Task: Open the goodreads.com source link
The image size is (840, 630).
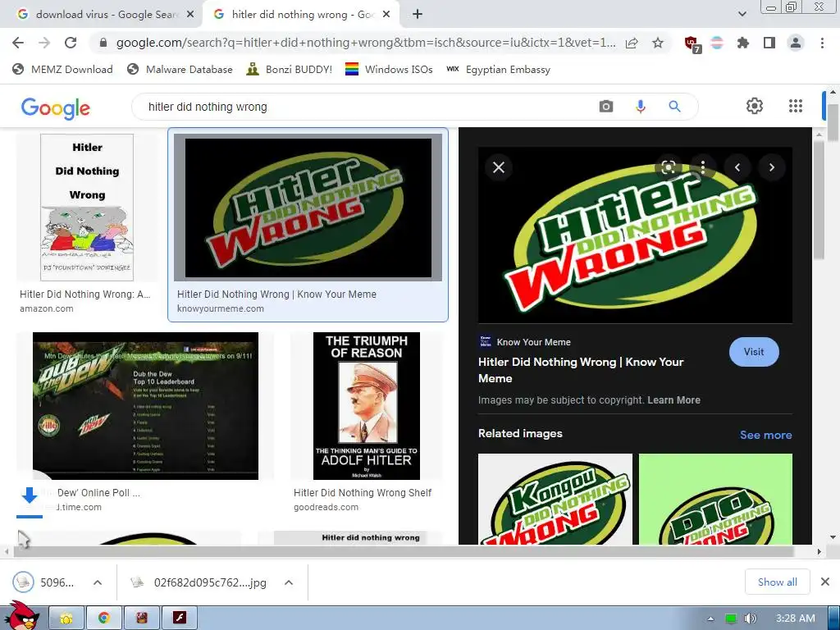Action: (326, 507)
